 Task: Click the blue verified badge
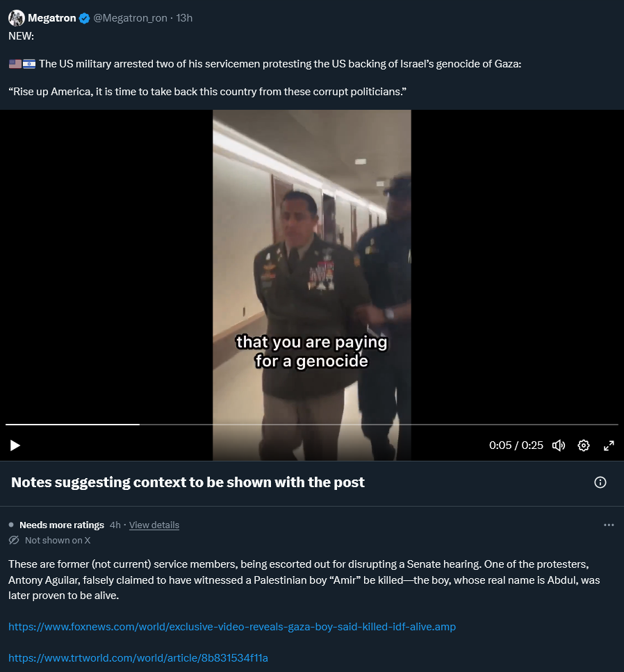pyautogui.click(x=85, y=18)
